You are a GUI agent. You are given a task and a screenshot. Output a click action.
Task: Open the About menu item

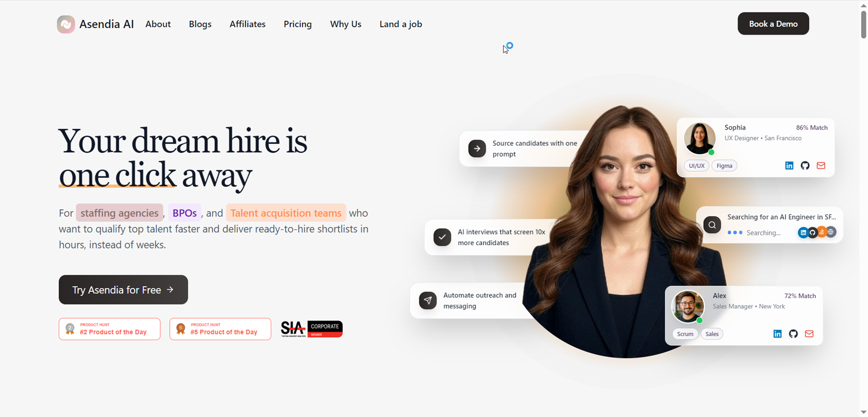(158, 24)
